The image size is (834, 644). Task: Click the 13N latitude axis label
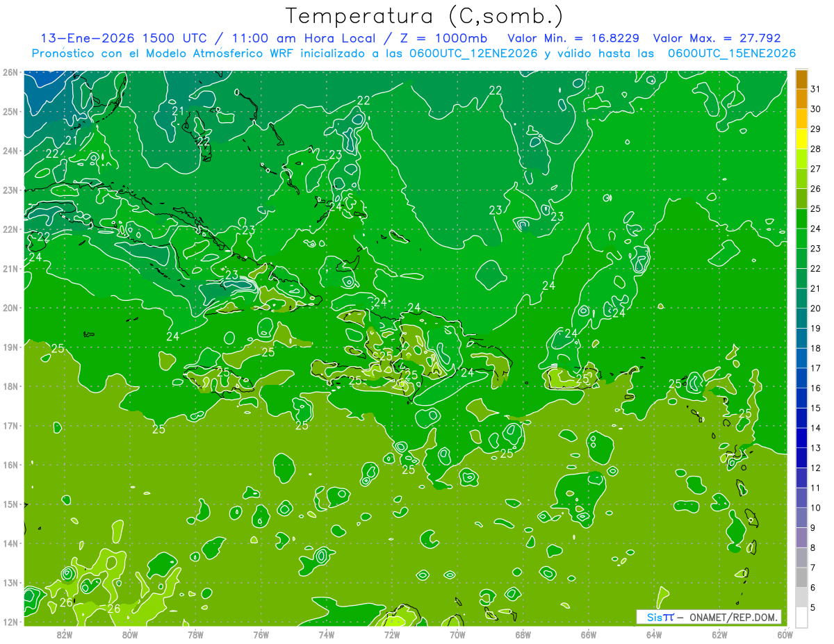pos(10,583)
